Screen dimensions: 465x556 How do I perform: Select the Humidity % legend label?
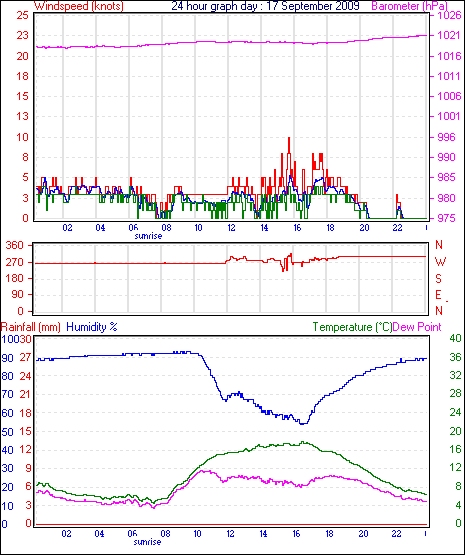click(92, 327)
